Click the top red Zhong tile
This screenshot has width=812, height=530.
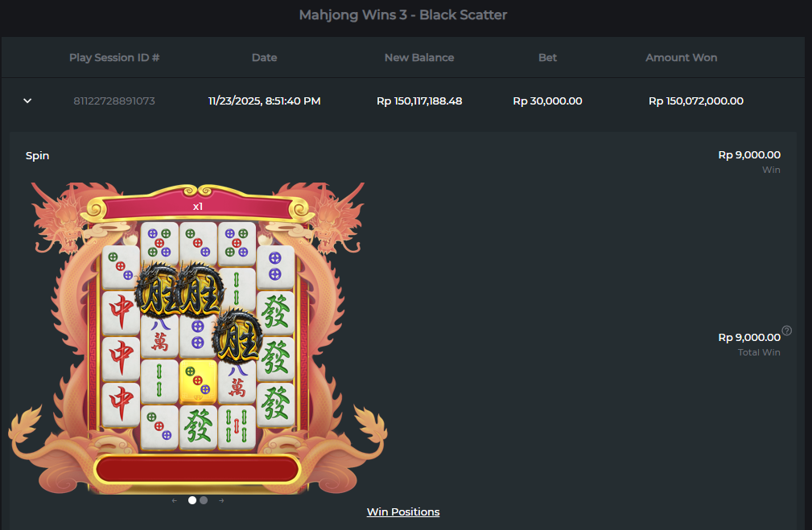[x=122, y=313]
